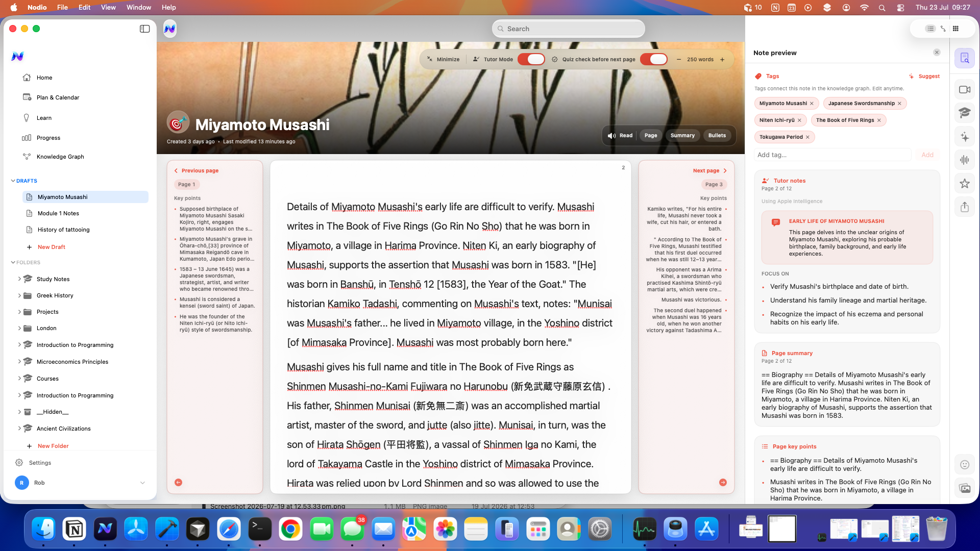The height and width of the screenshot is (551, 980).
Task: Select the Bullets view tab
Action: (717, 135)
